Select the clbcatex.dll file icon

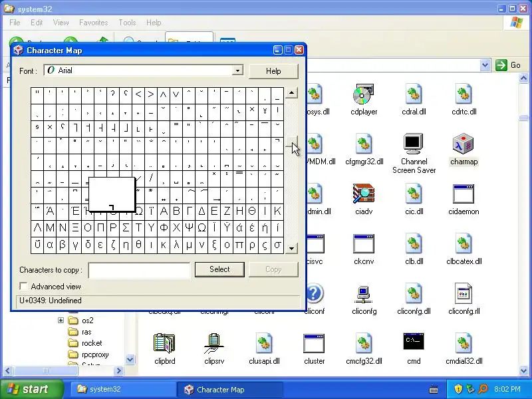coord(464,244)
